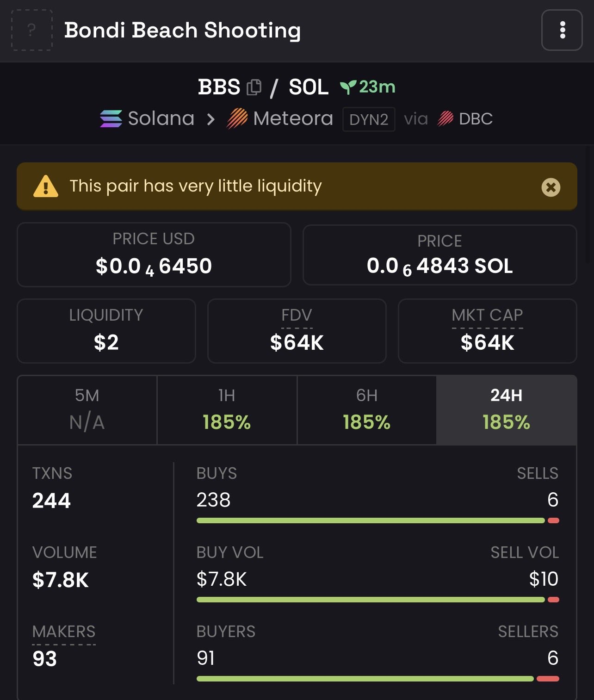The width and height of the screenshot is (594, 700).
Task: Click the PRICE USD box
Action: [154, 254]
